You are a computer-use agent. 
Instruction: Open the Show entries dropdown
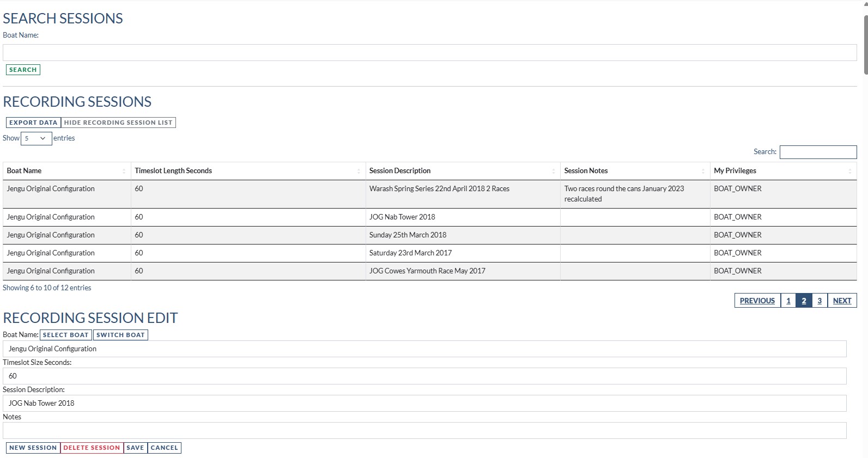click(x=36, y=138)
